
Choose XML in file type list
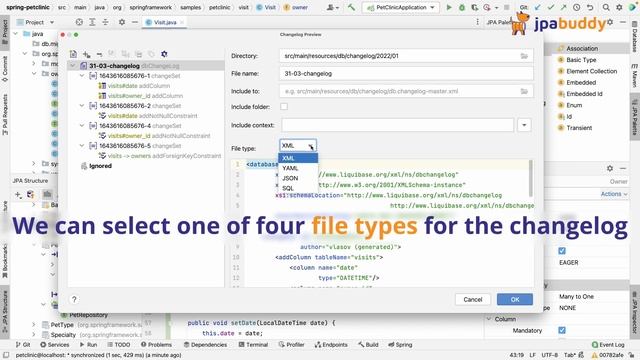pyautogui.click(x=298, y=158)
